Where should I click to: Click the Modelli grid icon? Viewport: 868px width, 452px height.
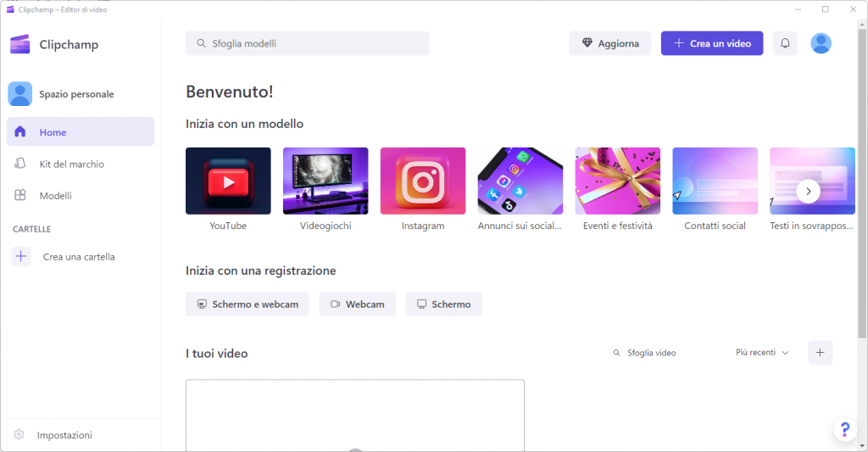(20, 195)
